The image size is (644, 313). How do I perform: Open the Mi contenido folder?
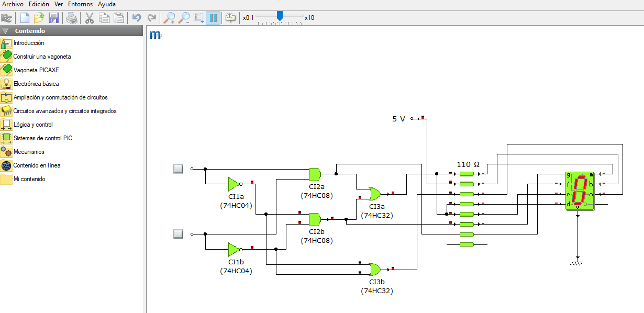point(29,179)
